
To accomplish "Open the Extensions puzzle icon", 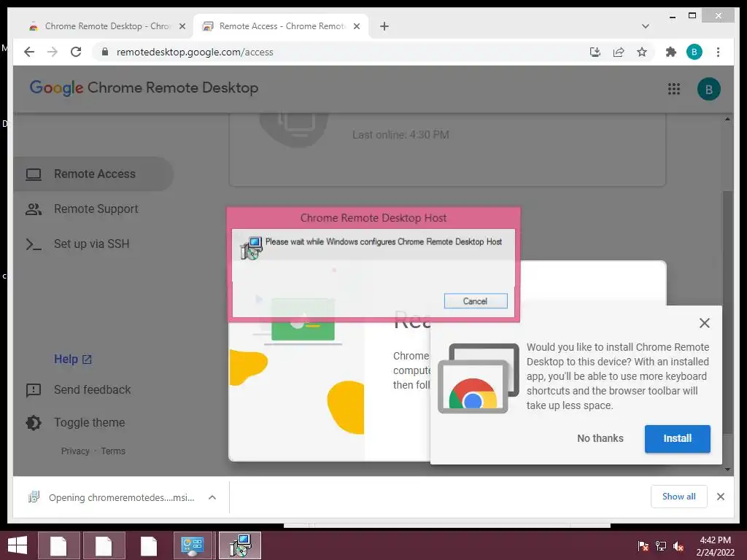I will pos(671,52).
